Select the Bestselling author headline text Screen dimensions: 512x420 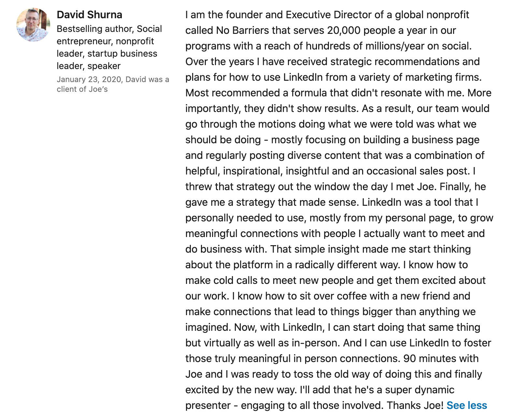pos(109,47)
